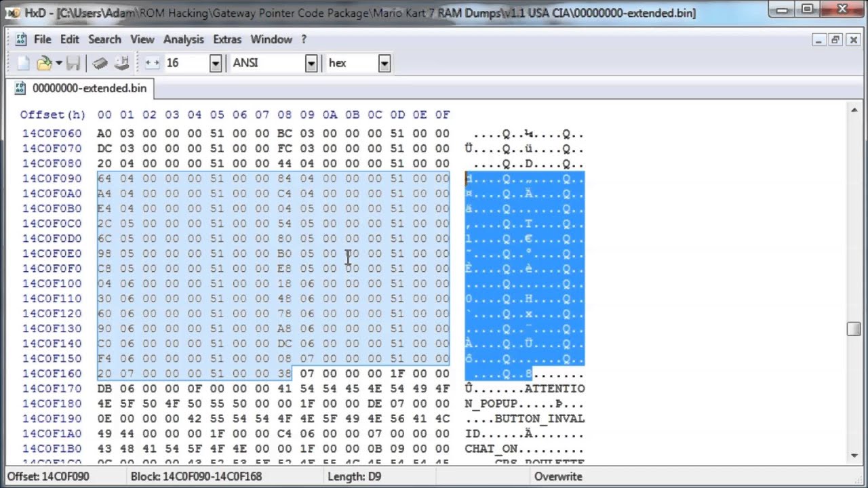Viewport: 868px width, 488px height.
Task: Click offset row 14C0F1A0
Action: [52, 433]
